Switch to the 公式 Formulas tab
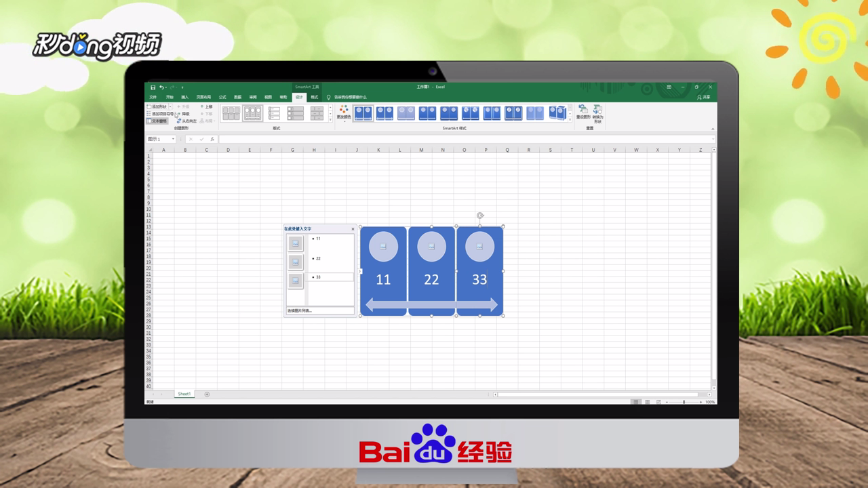Screen dimensions: 868x488 point(222,97)
